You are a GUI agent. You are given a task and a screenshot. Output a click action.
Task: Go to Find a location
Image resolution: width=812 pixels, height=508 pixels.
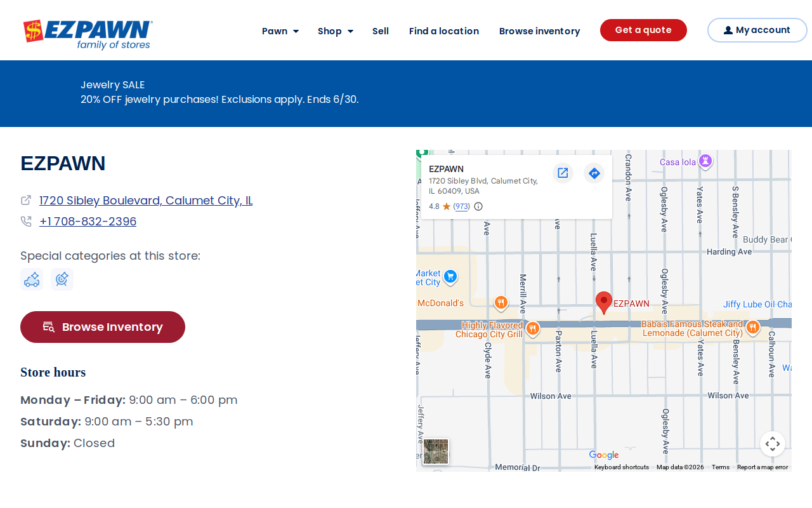tap(444, 31)
